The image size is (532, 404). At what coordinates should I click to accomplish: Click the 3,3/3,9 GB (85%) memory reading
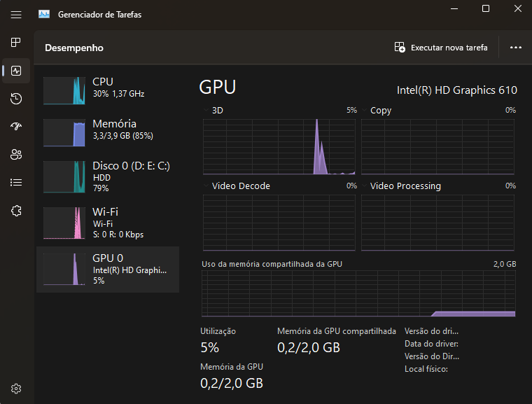122,136
